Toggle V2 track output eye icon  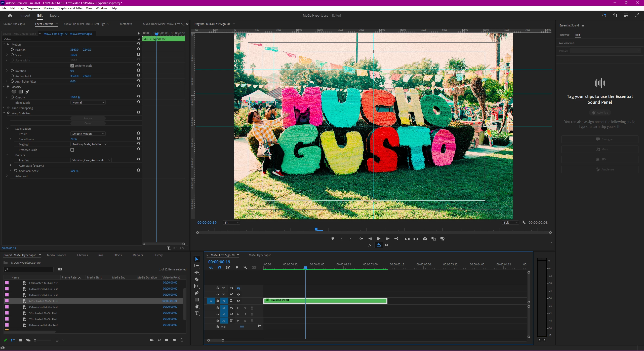(238, 294)
